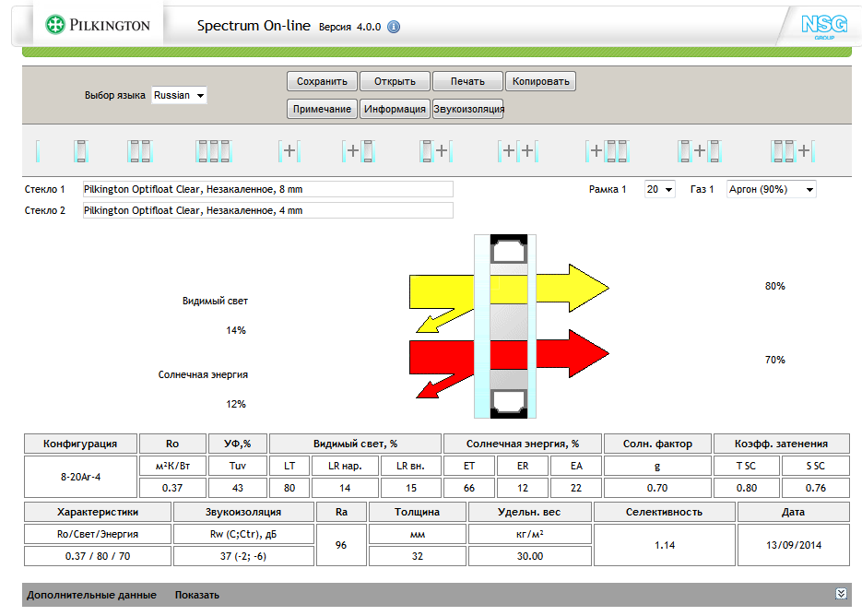Click the 14% visible light reflection value

coord(236,330)
